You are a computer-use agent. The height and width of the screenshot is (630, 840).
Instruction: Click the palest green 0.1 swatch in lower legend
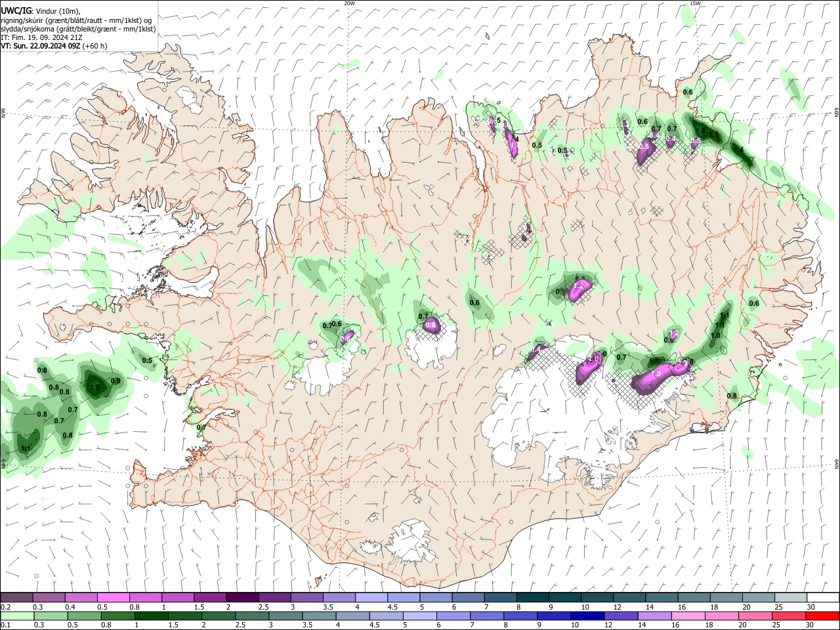pos(17,616)
